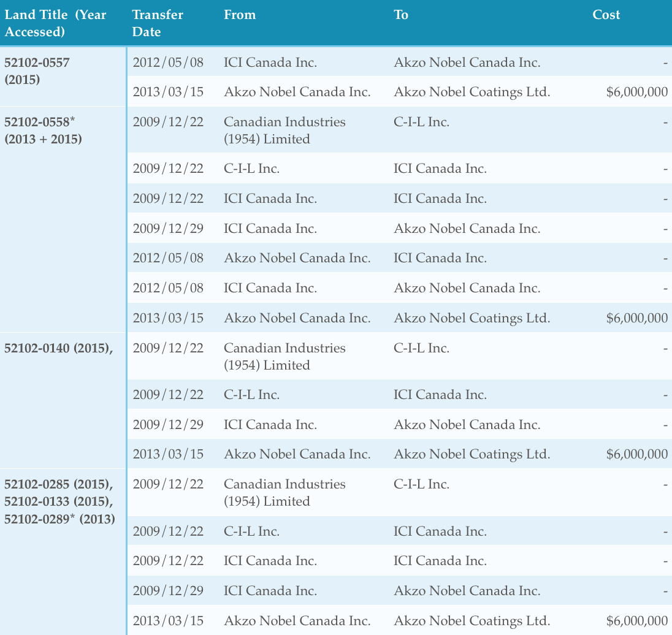Click the '$6,000,000' cost under 52102-0285
Viewport: 672px width, 635px height.
click(637, 622)
